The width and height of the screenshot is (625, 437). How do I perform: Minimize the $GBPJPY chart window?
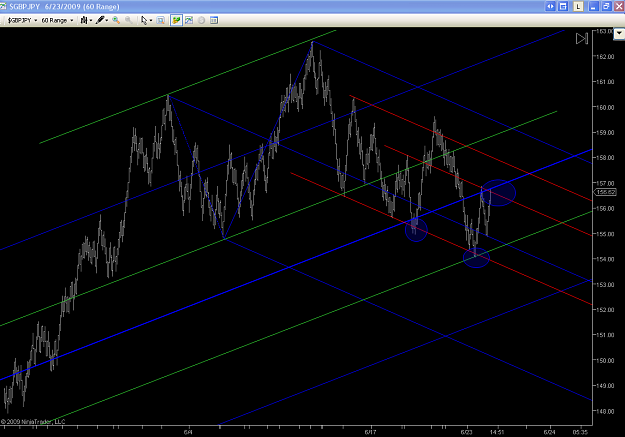pos(594,6)
